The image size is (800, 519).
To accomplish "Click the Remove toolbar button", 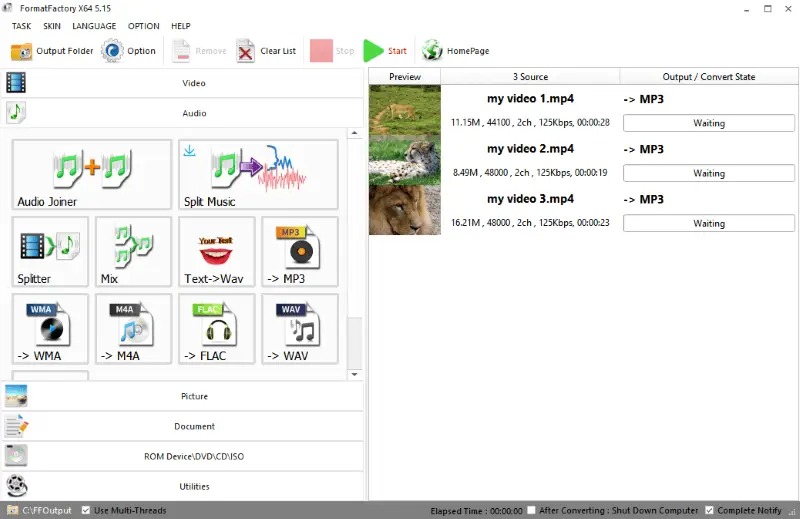I will 199,51.
